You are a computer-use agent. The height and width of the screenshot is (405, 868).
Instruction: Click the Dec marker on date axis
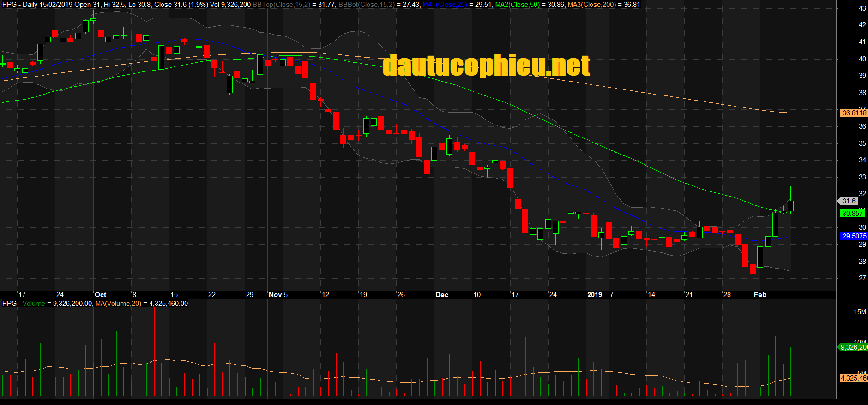coord(442,295)
